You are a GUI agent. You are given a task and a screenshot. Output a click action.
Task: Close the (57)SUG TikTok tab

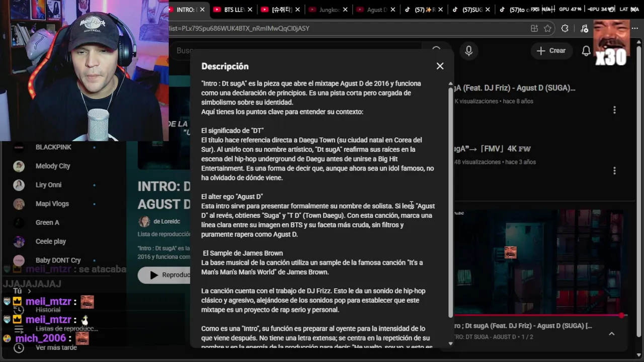tap(488, 10)
